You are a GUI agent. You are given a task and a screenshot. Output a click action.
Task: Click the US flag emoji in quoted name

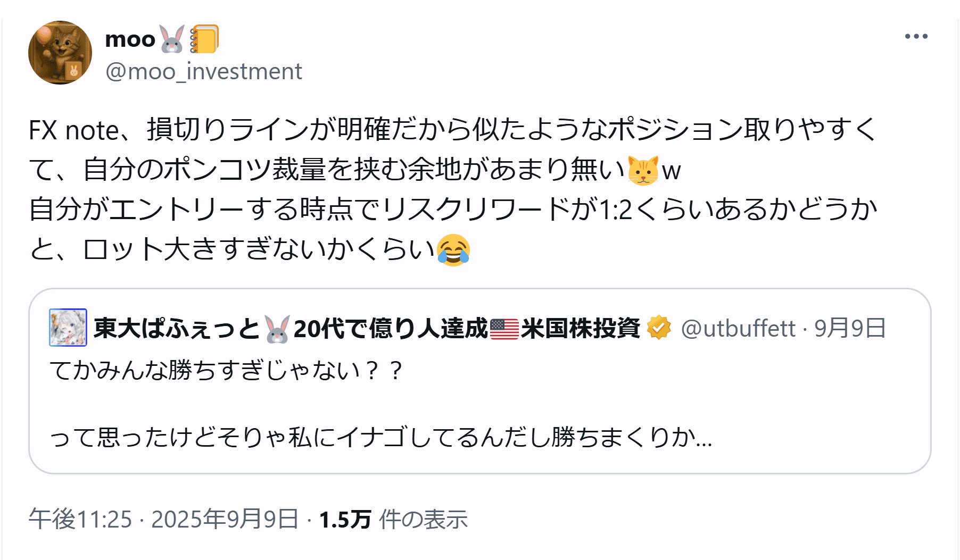tap(504, 329)
